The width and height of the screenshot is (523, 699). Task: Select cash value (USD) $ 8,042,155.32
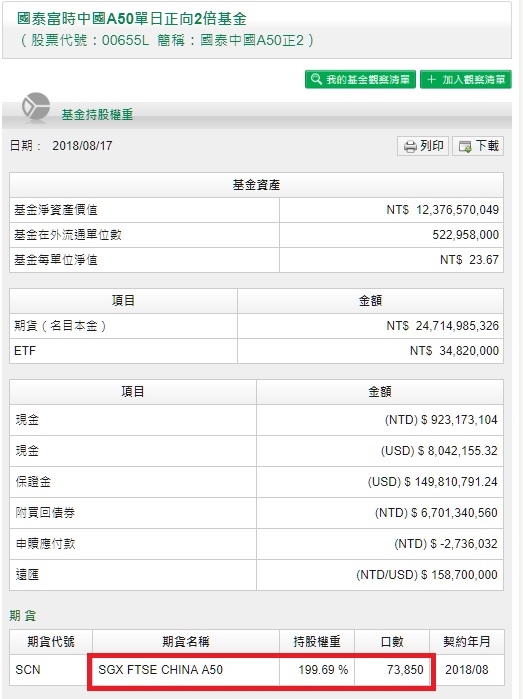pos(439,451)
